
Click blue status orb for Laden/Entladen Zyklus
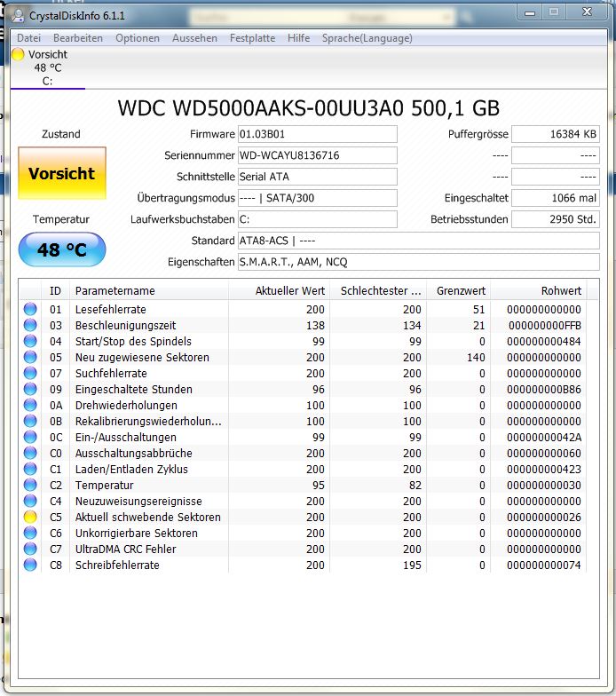pyautogui.click(x=30, y=469)
